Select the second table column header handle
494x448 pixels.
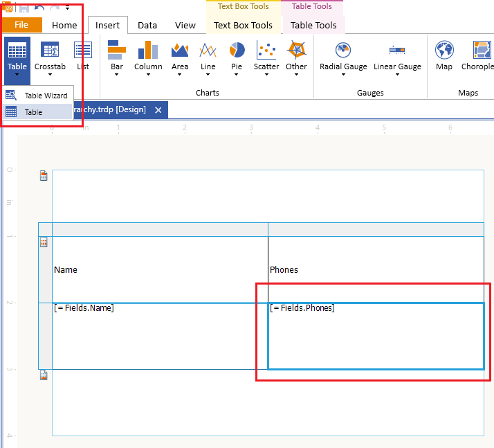(376, 229)
